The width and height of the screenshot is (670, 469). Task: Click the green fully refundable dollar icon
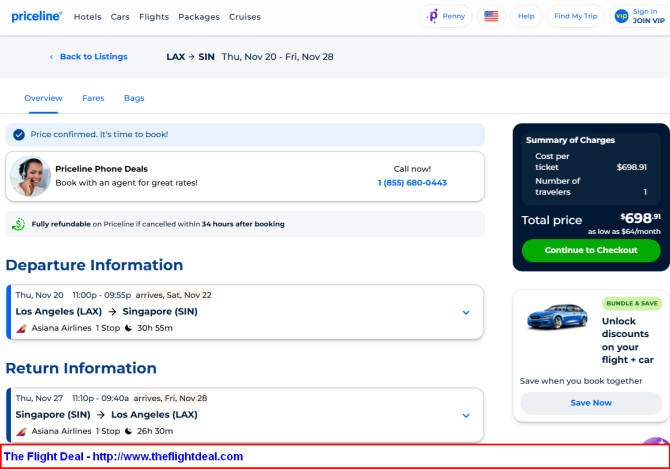tap(18, 224)
